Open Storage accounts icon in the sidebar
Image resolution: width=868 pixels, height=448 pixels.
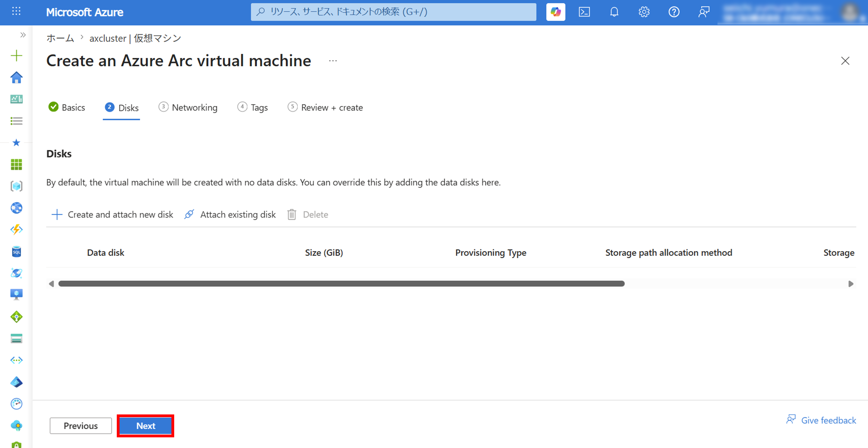click(x=16, y=338)
